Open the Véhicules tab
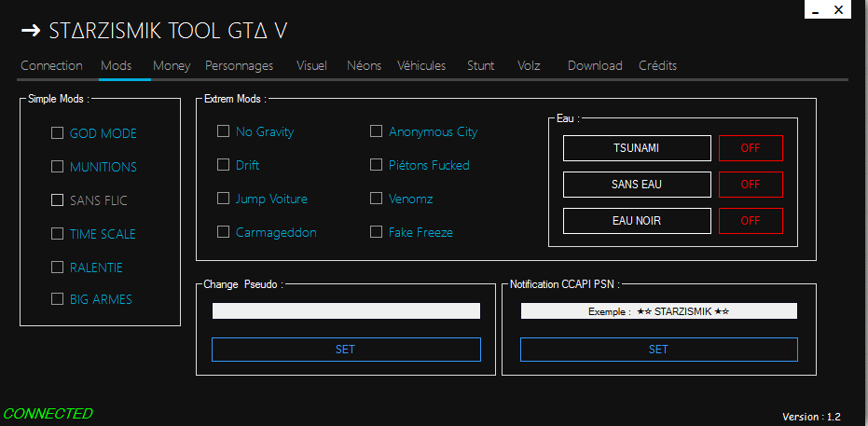 (x=421, y=66)
